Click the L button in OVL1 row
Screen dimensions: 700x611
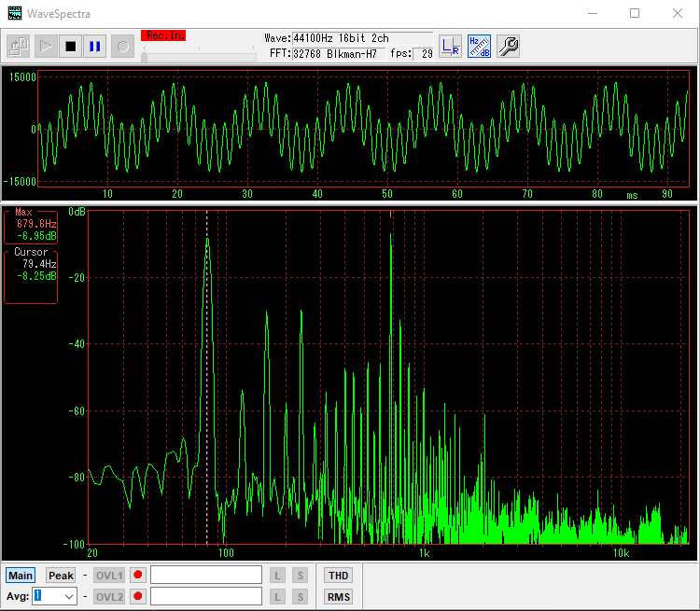pos(277,576)
